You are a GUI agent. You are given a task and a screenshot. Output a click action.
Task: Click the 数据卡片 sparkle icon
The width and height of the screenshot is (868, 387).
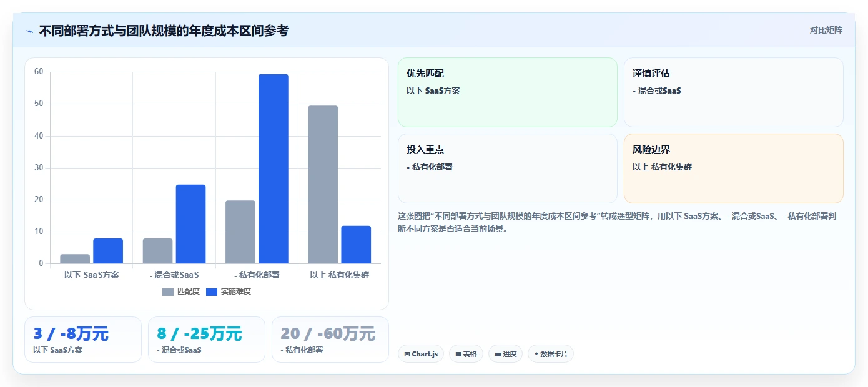536,354
